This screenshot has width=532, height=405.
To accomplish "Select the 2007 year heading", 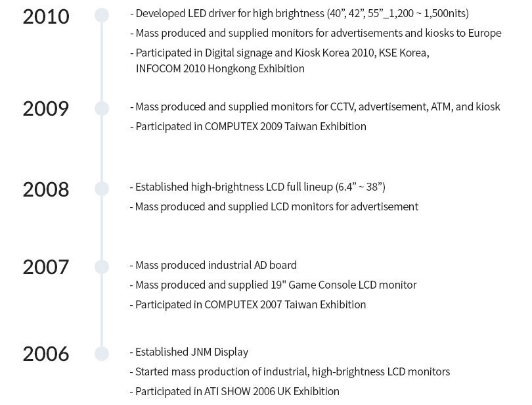I will tap(46, 267).
